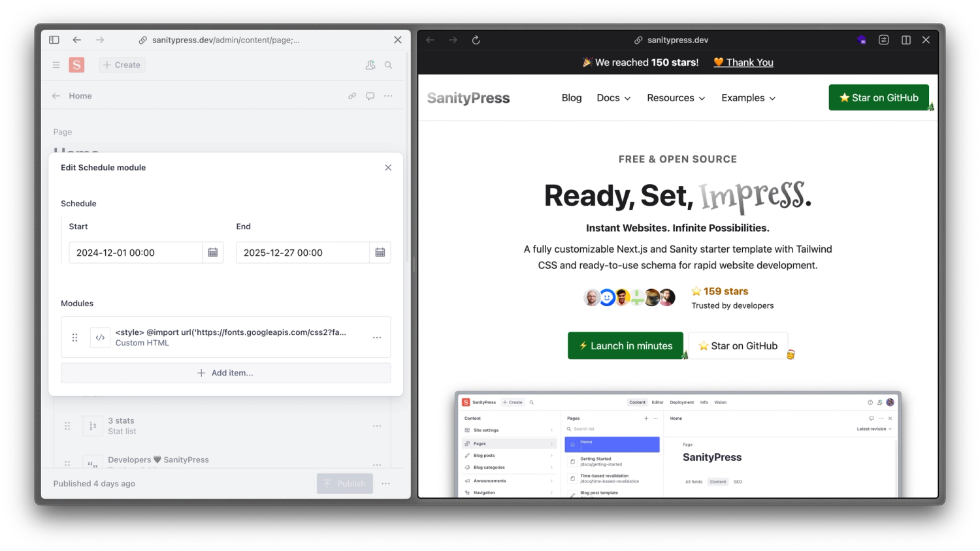Image resolution: width=980 pixels, height=551 pixels.
Task: Click the red SanityPress S logo
Action: [x=76, y=65]
